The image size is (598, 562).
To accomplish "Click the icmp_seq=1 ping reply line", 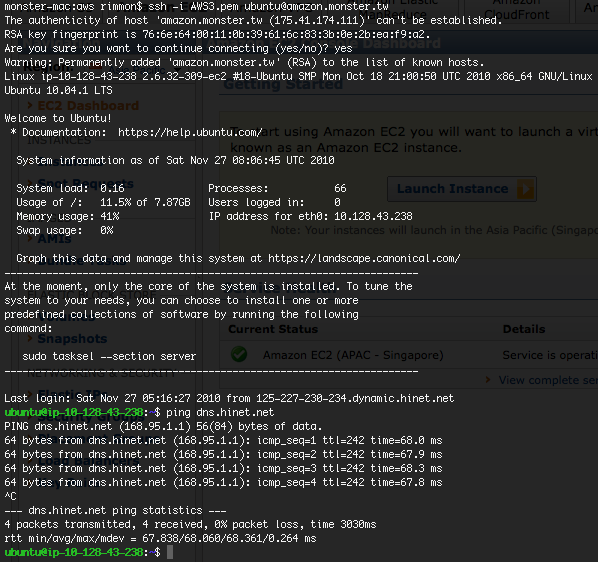I will point(223,440).
